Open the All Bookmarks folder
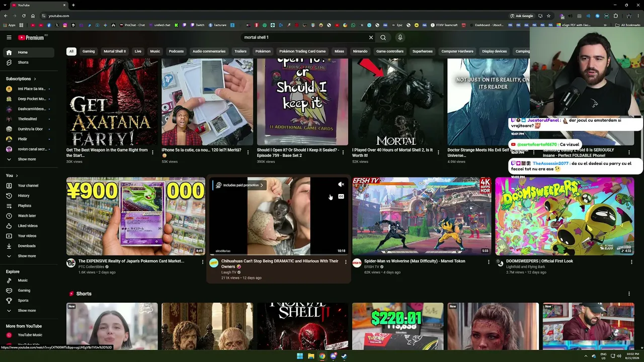 [x=628, y=25]
